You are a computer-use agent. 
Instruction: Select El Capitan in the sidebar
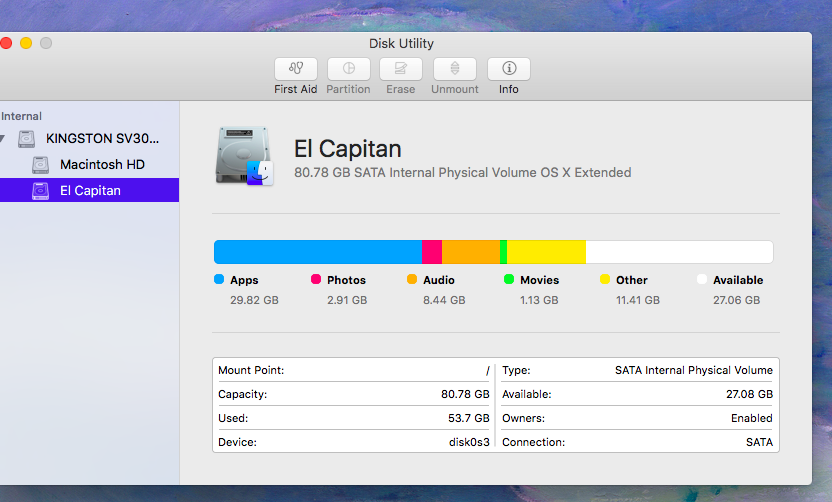click(89, 190)
